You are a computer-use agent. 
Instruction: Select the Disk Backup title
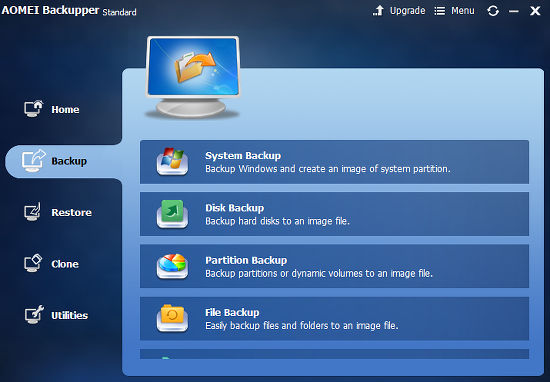235,208
